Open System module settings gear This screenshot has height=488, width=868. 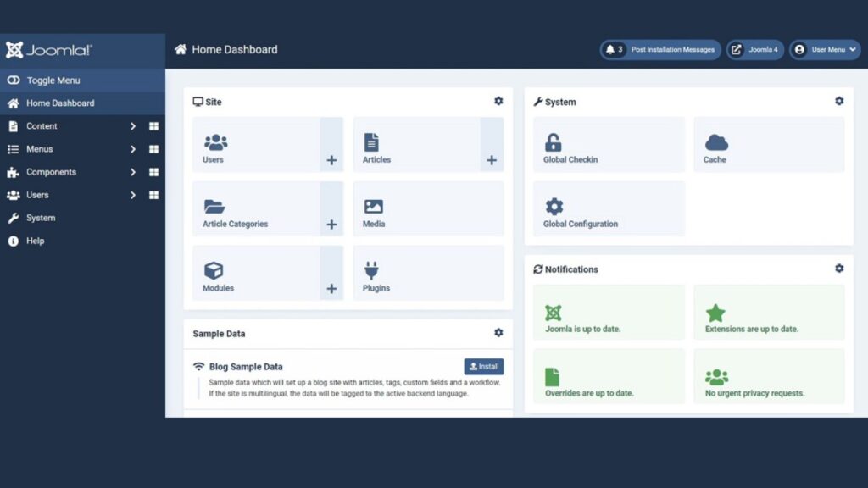tap(839, 102)
